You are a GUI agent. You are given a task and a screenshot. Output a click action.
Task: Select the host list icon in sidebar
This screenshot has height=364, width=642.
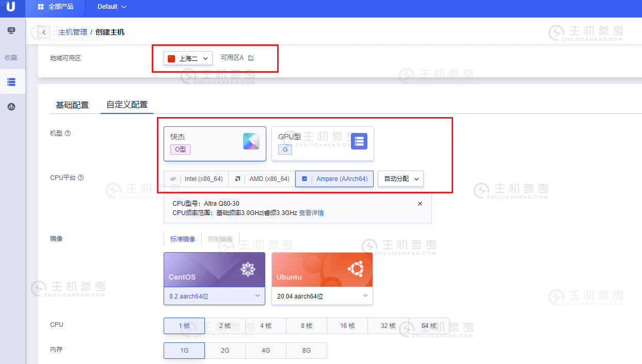[11, 82]
